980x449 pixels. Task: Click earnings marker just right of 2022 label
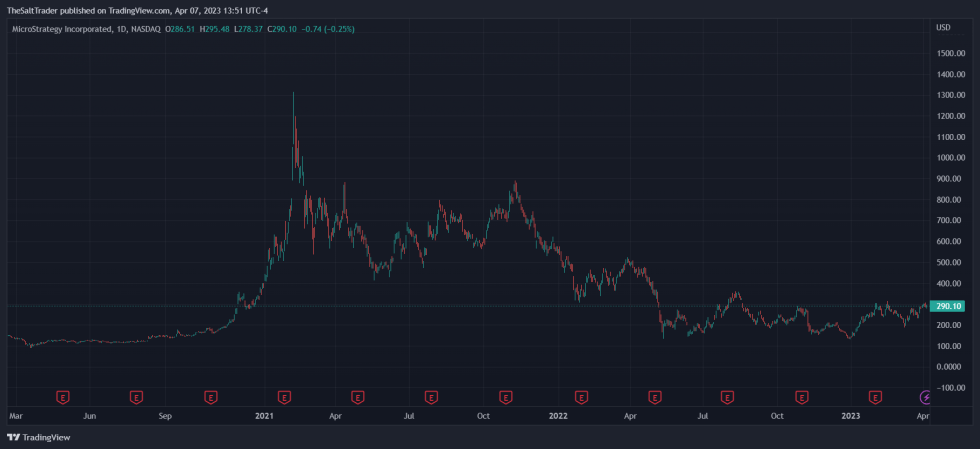580,397
